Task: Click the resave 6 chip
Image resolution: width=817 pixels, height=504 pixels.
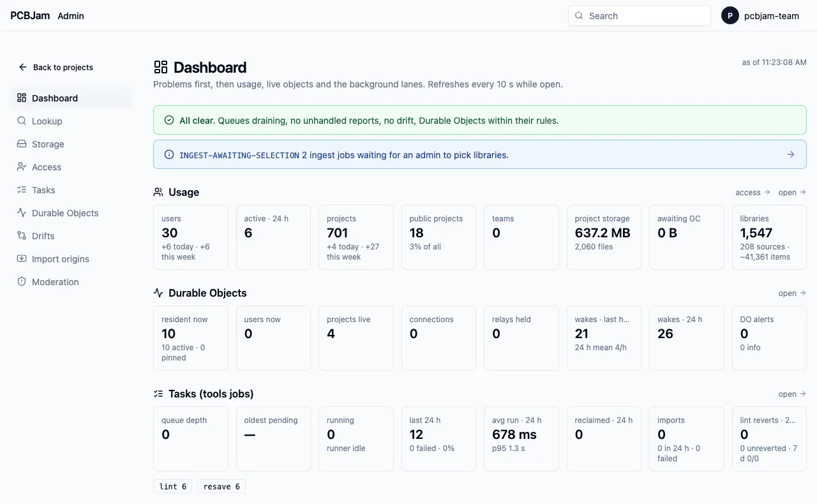Action: (221, 486)
